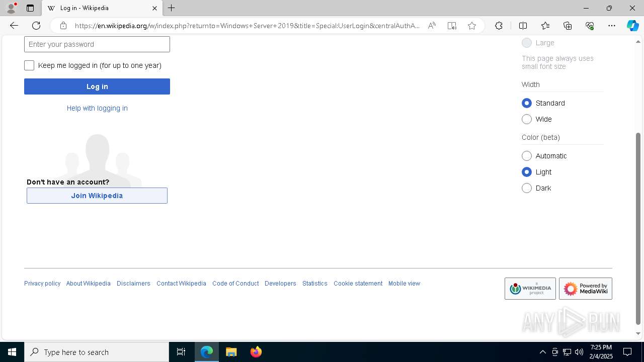Viewport: 644px width, 362px height.
Task: Toggle Split screen icon
Action: pos(523,26)
